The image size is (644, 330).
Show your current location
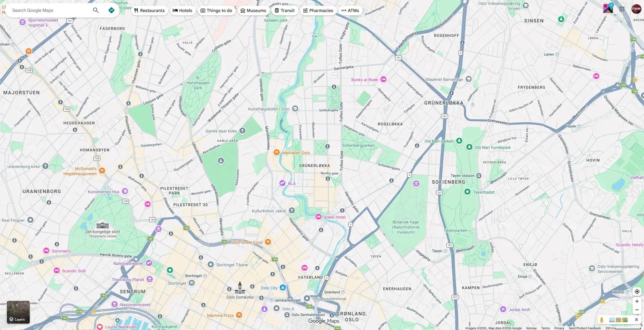(637, 291)
